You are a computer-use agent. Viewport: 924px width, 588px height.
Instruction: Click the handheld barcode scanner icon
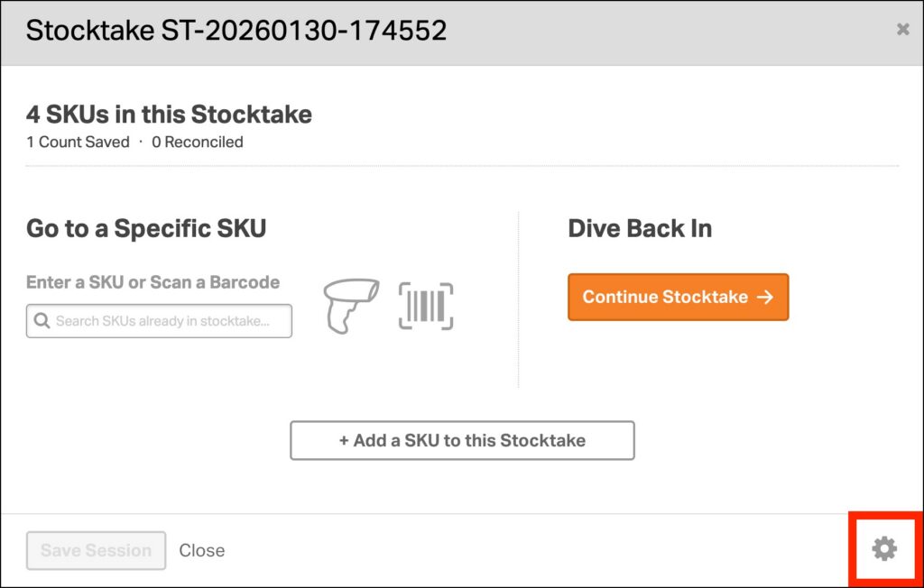pos(352,306)
